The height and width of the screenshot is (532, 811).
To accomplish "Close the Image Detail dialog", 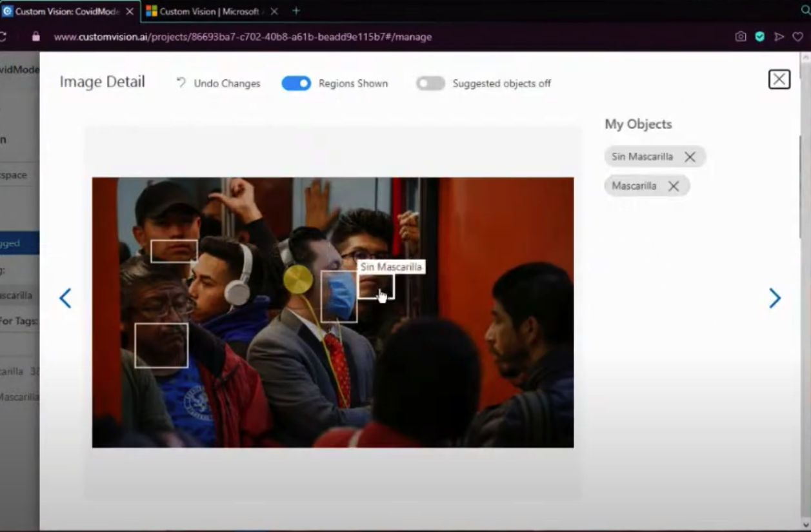I will click(779, 79).
